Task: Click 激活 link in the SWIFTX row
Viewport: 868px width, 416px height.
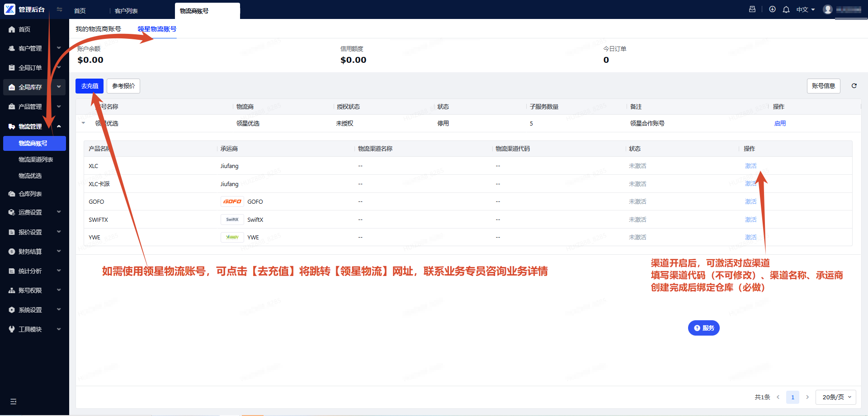Action: click(750, 220)
